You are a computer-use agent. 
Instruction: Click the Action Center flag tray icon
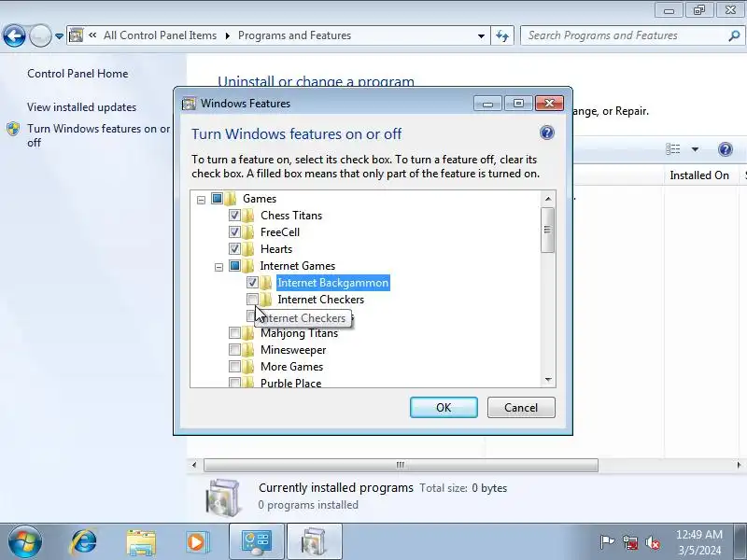(606, 542)
